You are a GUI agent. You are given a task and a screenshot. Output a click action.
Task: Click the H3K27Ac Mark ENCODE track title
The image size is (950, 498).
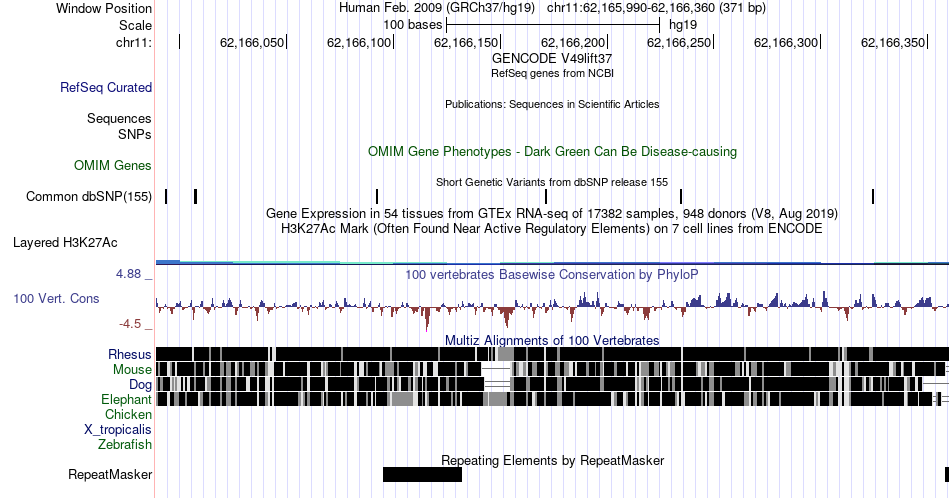pyautogui.click(x=552, y=228)
